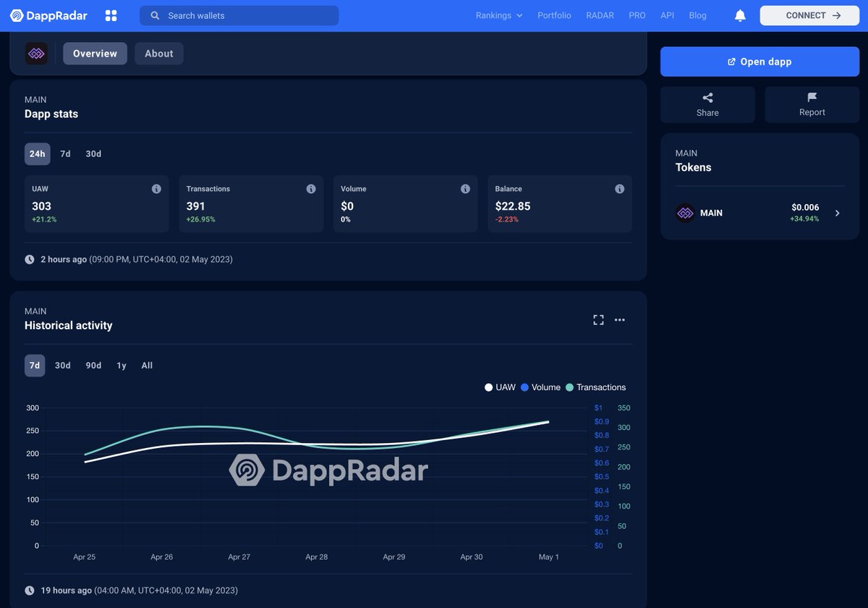868x608 pixels.
Task: Select 7d range for Dapp stats
Action: coord(65,154)
